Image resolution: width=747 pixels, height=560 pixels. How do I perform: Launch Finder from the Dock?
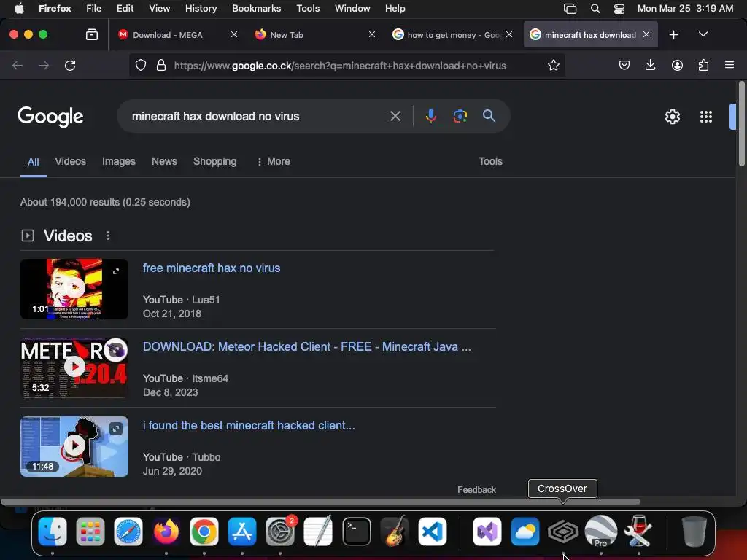(x=53, y=532)
